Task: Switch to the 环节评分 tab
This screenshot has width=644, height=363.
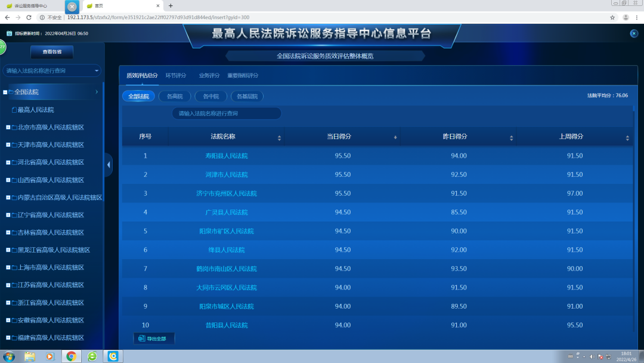Action: point(176,76)
